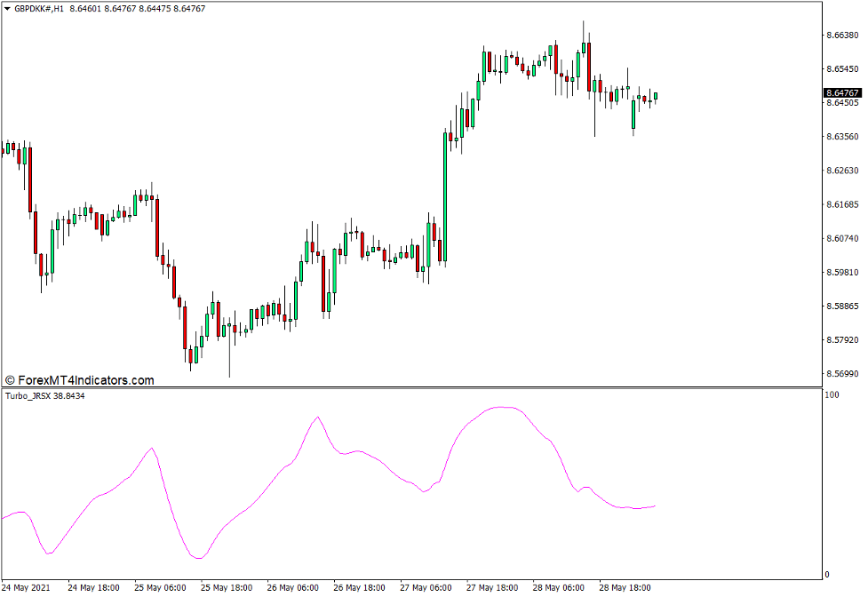This screenshot has width=868, height=597.
Task: Click the tall green breakout candle on 27 May
Action: 443,195
